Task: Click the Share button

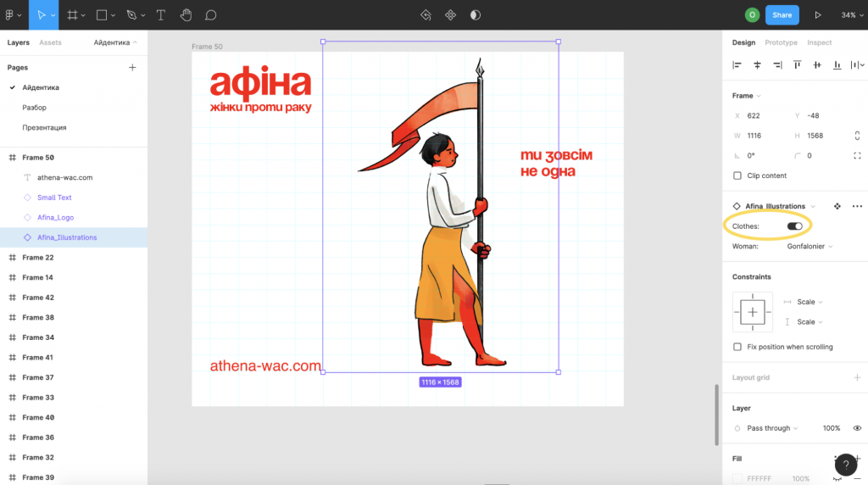Action: [782, 15]
